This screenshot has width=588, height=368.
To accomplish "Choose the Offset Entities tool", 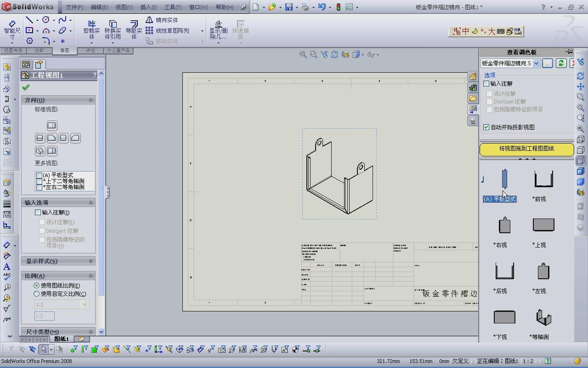I will point(134,30).
